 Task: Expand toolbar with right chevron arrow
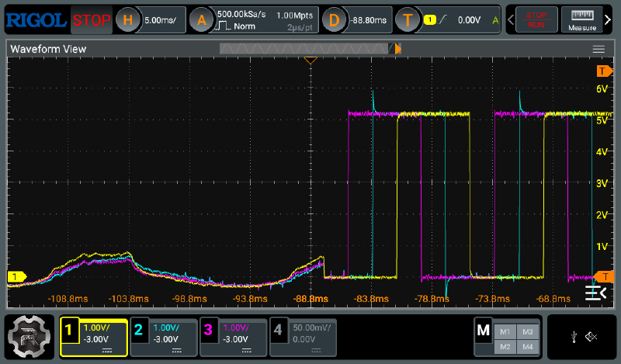608,19
